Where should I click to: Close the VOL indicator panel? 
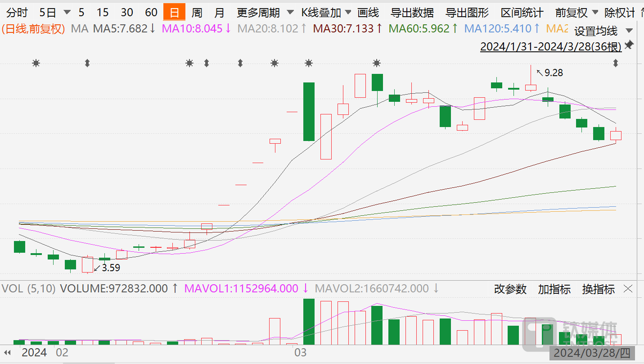628,289
